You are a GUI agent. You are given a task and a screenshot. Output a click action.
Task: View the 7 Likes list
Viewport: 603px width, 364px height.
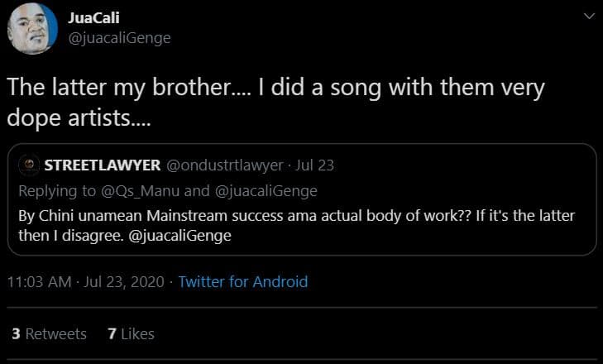(x=132, y=334)
